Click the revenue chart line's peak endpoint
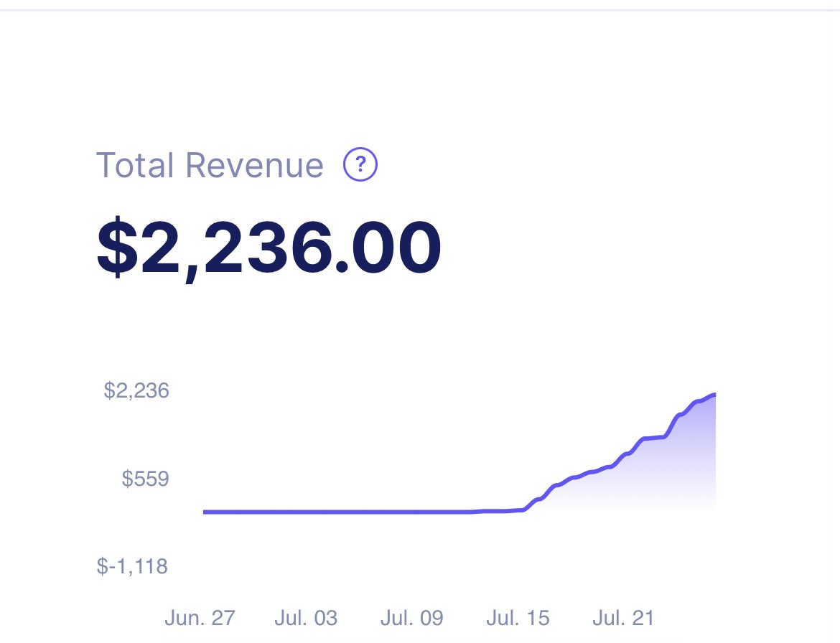840x643 pixels. [714, 395]
